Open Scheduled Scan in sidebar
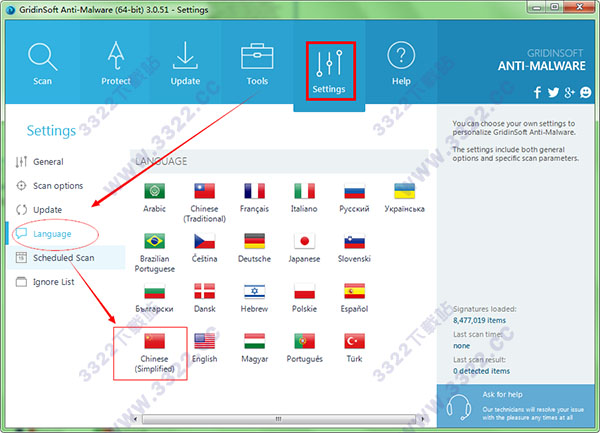Viewport: 600px width, 433px height. pyautogui.click(x=66, y=258)
